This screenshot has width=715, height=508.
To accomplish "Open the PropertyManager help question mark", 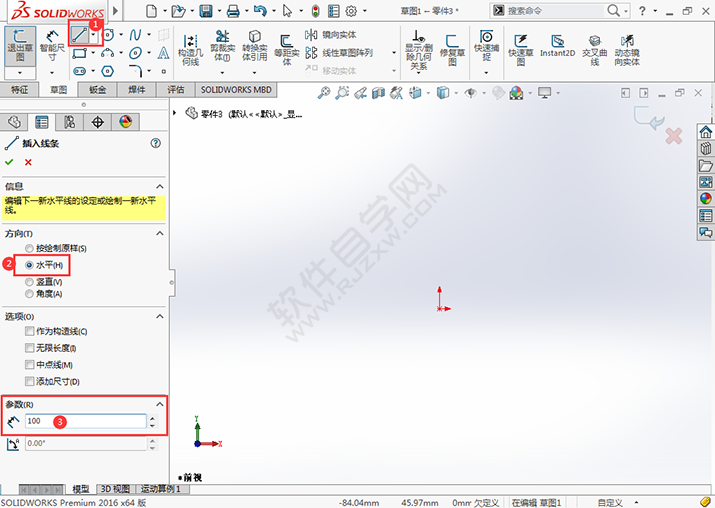I will point(155,143).
